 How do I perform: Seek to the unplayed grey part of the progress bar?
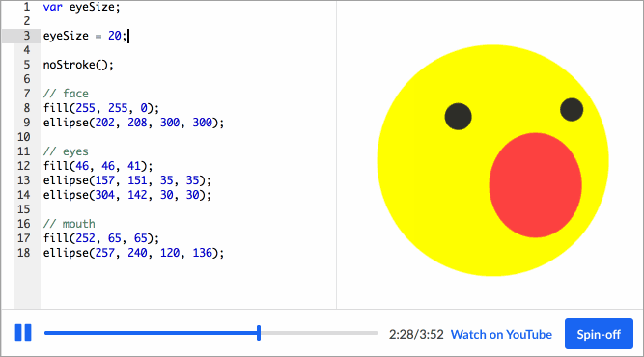[x=319, y=333]
